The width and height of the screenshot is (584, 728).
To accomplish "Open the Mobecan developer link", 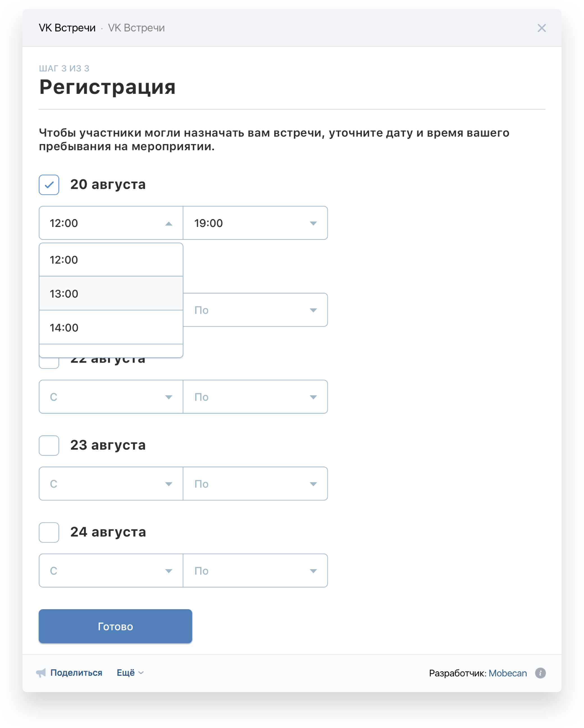I will [507, 673].
